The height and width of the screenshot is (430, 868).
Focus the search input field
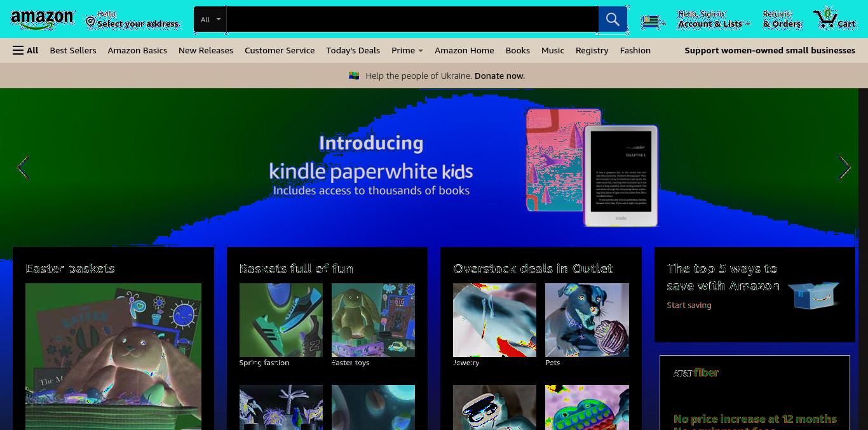point(412,20)
